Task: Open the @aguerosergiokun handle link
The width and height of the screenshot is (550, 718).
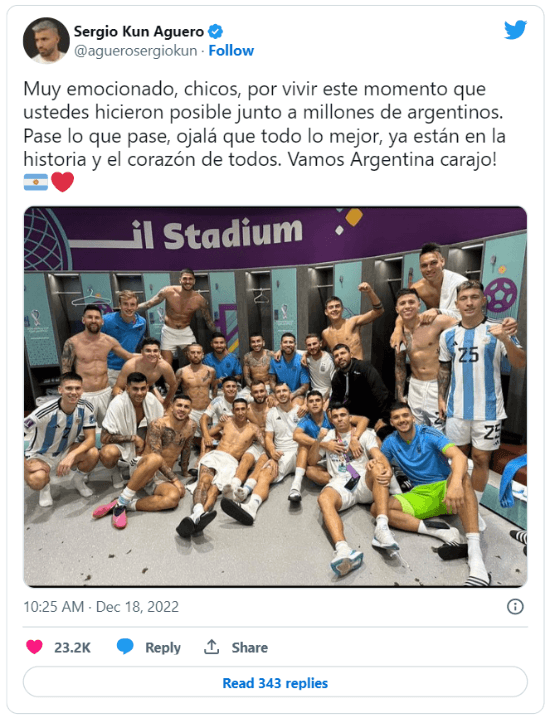Action: [x=136, y=51]
